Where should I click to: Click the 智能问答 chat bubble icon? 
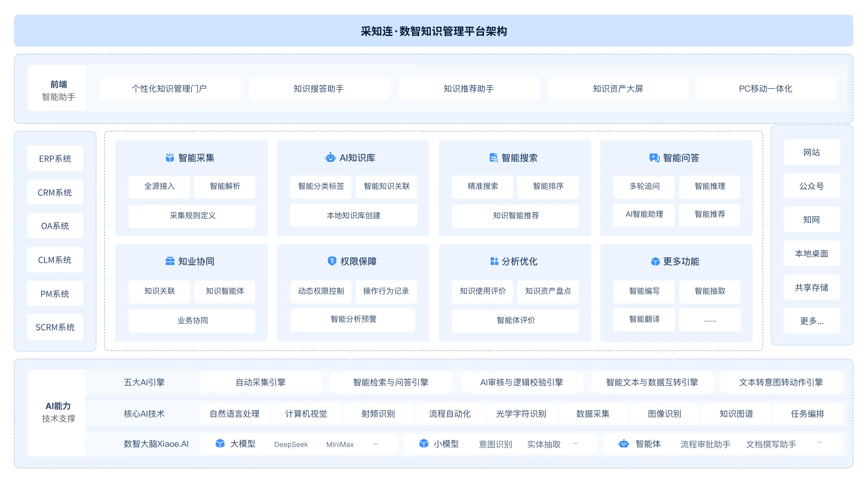coord(654,158)
